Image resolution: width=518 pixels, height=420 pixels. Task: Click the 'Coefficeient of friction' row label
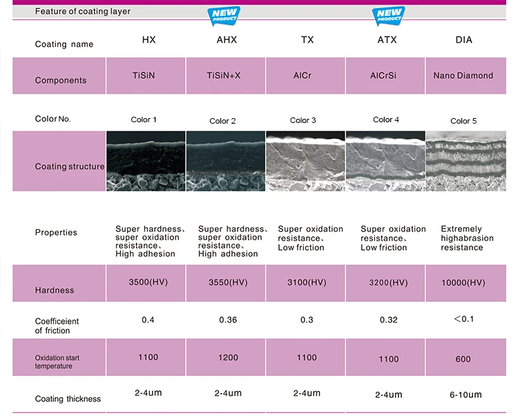click(x=57, y=326)
